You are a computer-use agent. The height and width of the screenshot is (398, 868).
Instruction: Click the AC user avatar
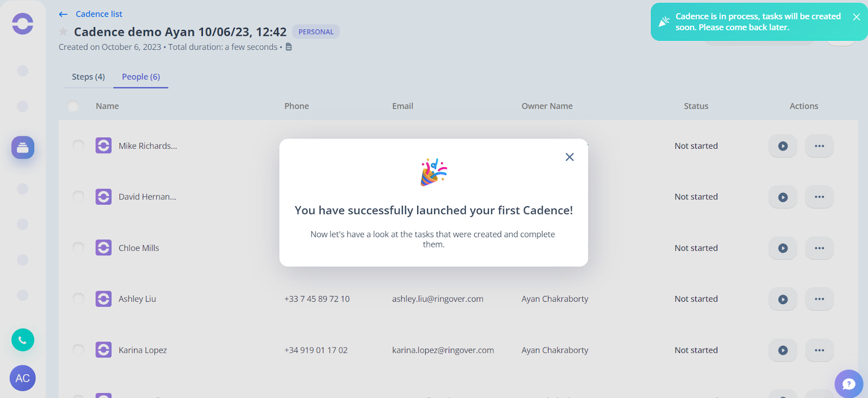23,378
